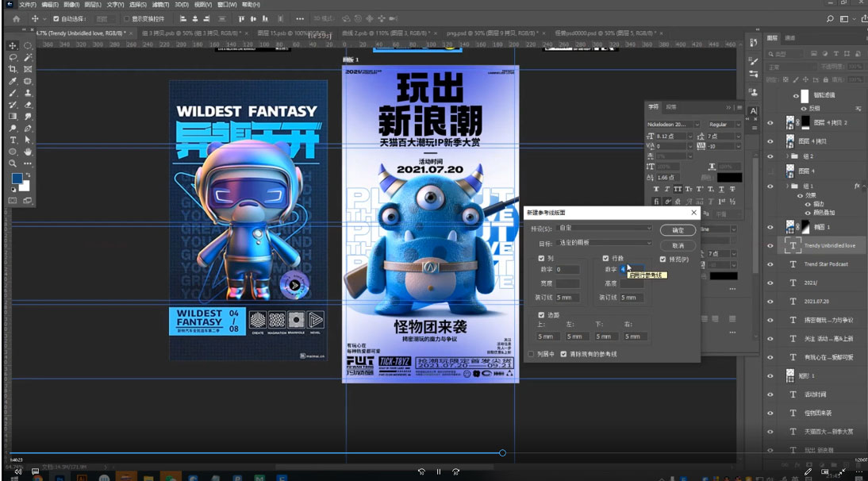Select the Zoom magnifier tool

pyautogui.click(x=12, y=164)
